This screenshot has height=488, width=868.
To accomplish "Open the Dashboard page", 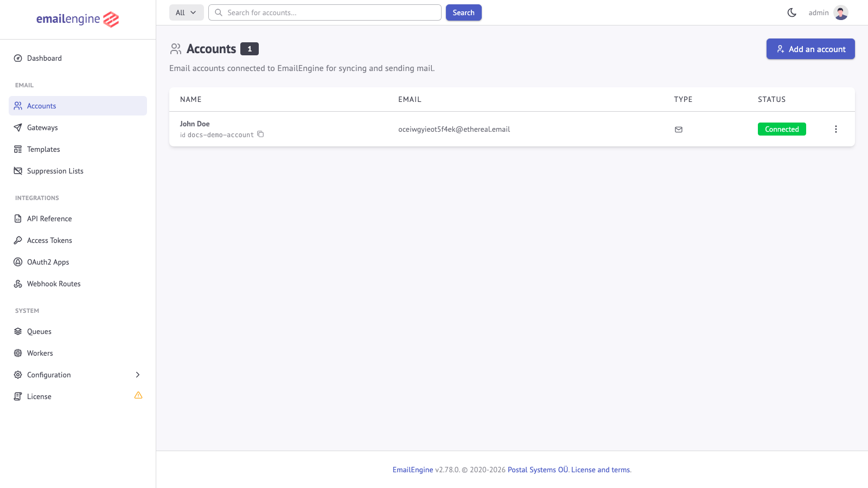I will [78, 58].
